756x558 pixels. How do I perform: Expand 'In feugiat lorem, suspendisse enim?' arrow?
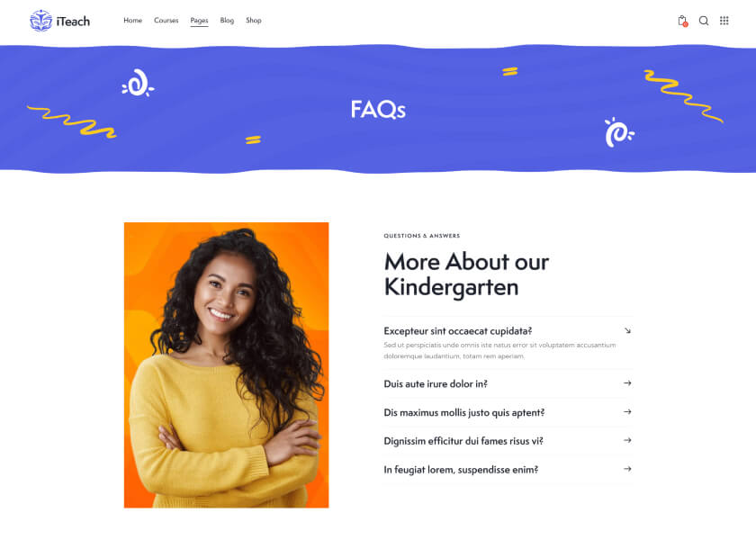click(x=627, y=468)
